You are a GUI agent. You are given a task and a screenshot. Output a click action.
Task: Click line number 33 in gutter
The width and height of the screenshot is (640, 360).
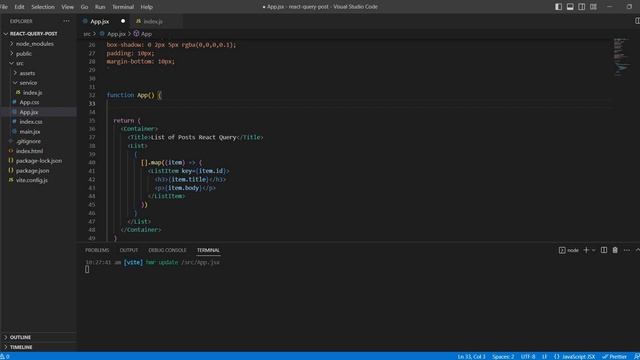click(92, 104)
